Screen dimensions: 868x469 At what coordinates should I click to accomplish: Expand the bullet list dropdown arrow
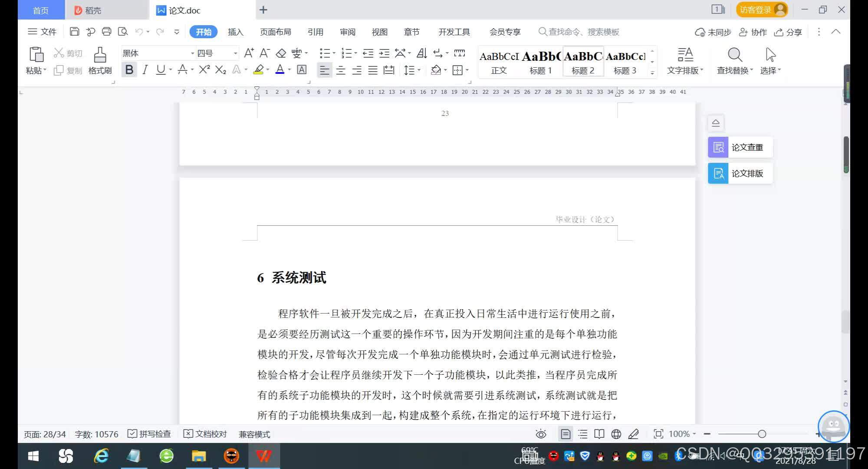point(334,53)
